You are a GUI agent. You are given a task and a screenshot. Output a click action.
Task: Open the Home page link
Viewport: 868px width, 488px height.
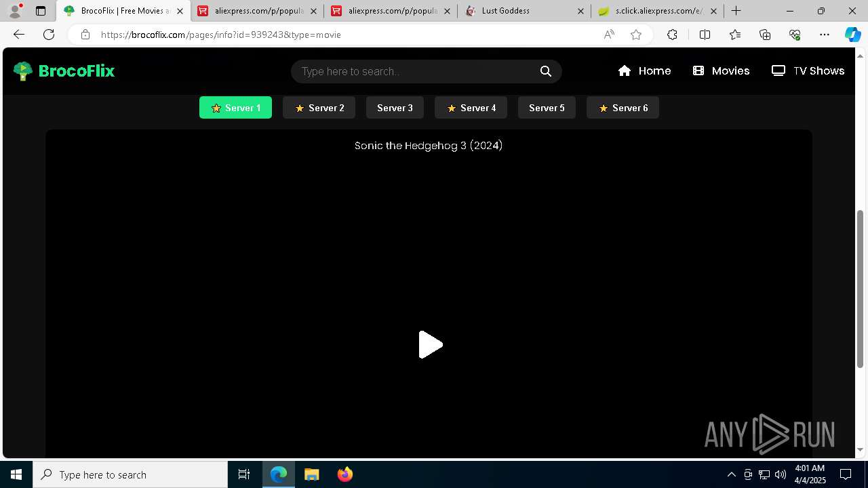[x=644, y=71]
